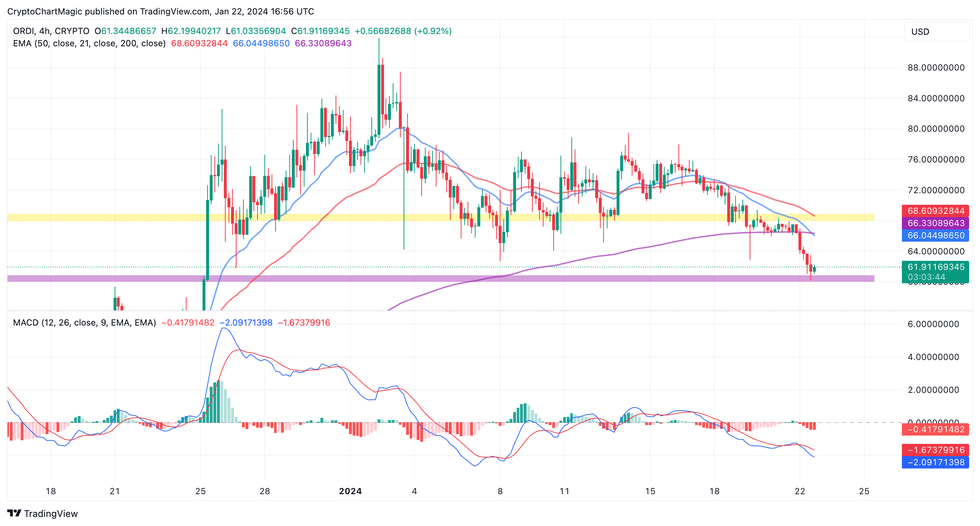Click the 28 date label on time axis
The height and width of the screenshot is (526, 980).
click(265, 491)
